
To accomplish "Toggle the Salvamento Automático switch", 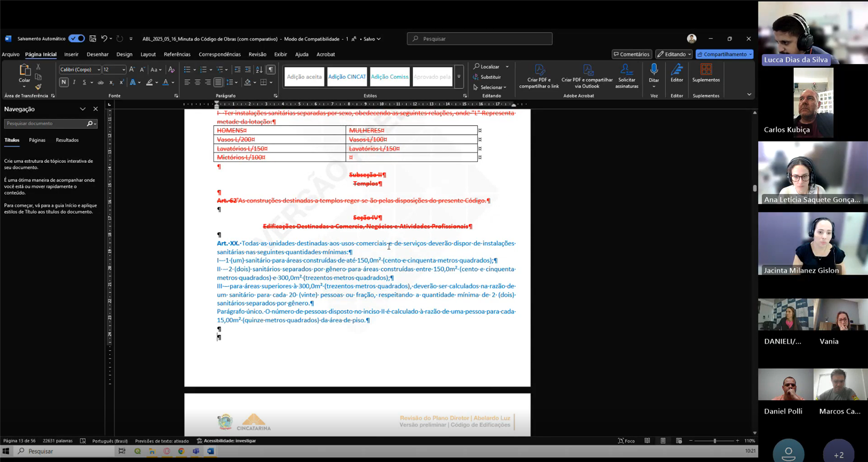I will click(x=76, y=39).
